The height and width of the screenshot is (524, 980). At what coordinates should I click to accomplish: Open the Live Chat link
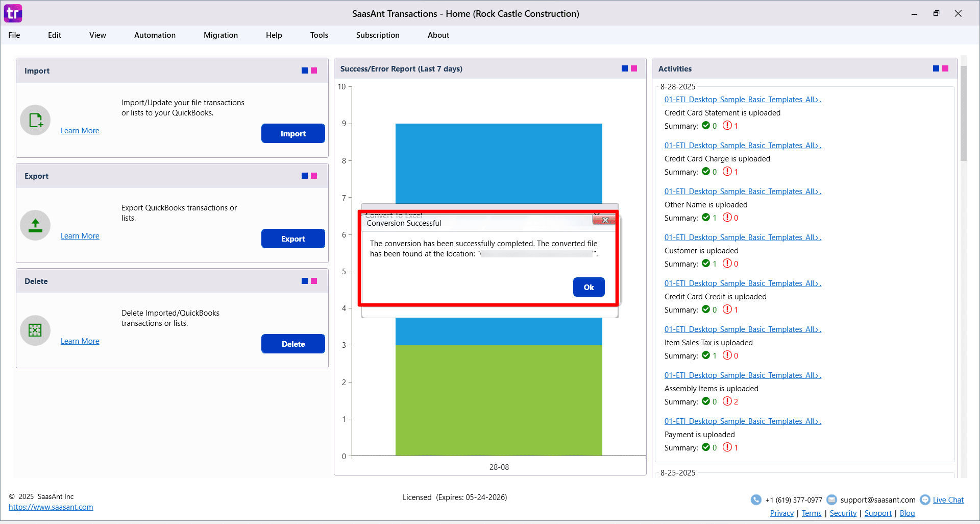tap(948, 500)
